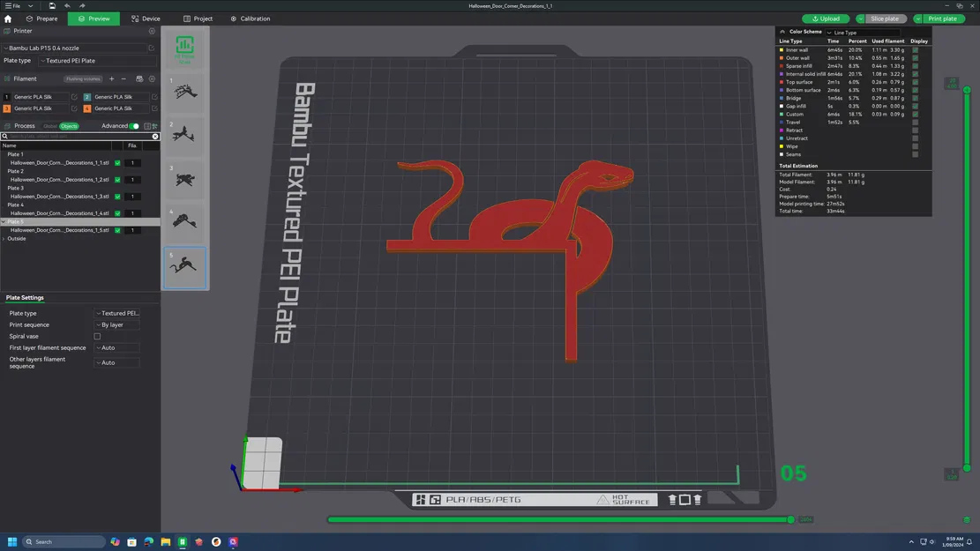Open Plate Settings plate type dropdown
Viewport: 980px width, 551px height.
coord(117,314)
